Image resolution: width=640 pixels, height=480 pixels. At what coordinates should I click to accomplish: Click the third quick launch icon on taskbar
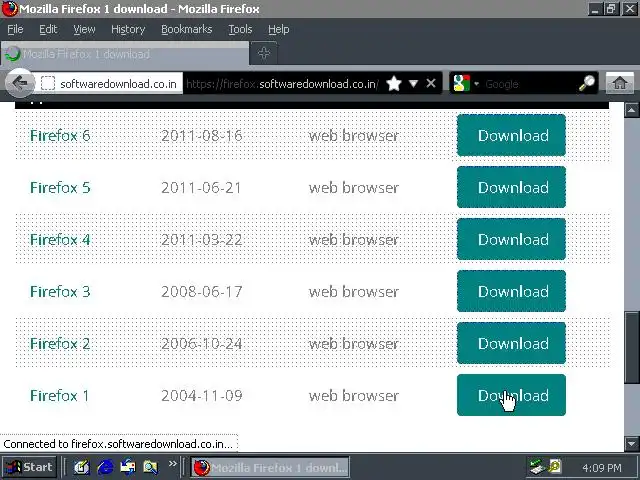128,467
